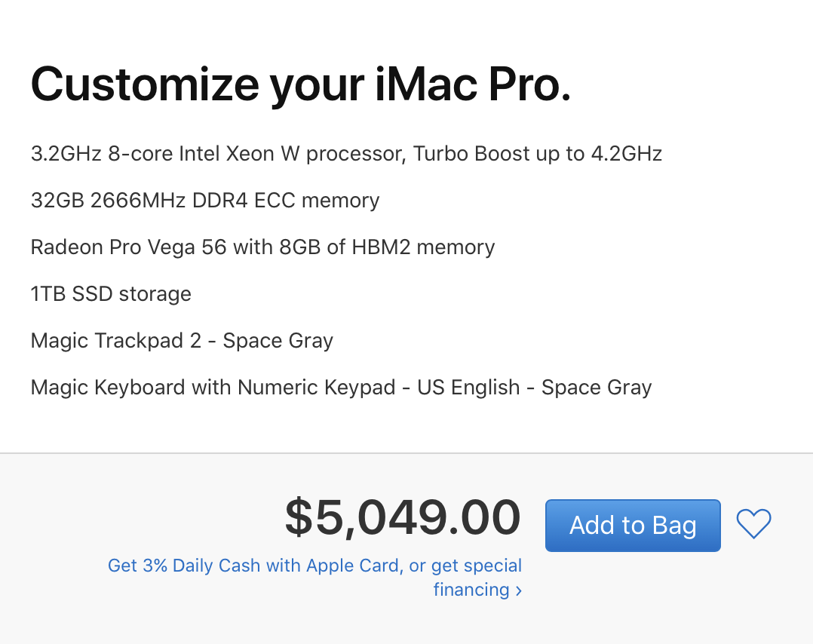The height and width of the screenshot is (644, 813).
Task: Click the chevron arrow after financing
Action: point(519,590)
